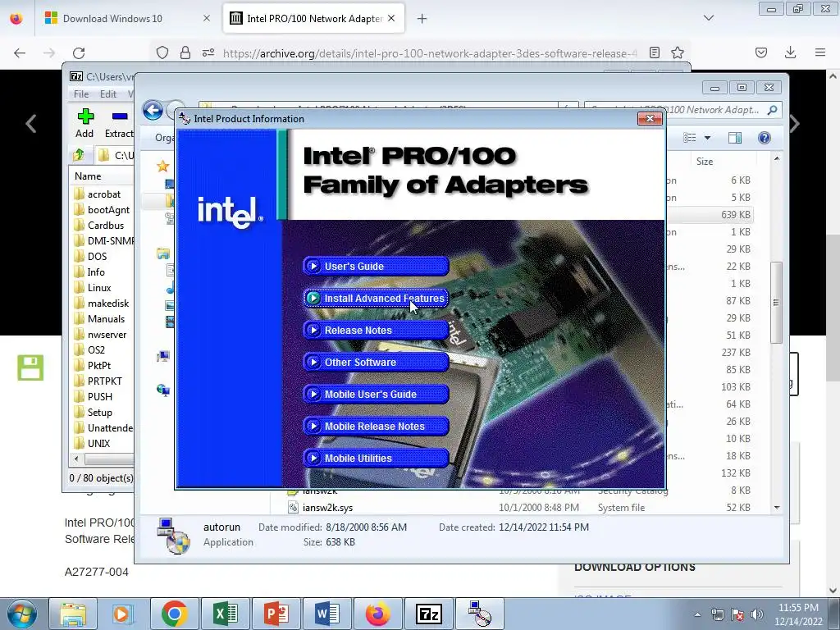Open PowerPoint from taskbar

coord(276,614)
